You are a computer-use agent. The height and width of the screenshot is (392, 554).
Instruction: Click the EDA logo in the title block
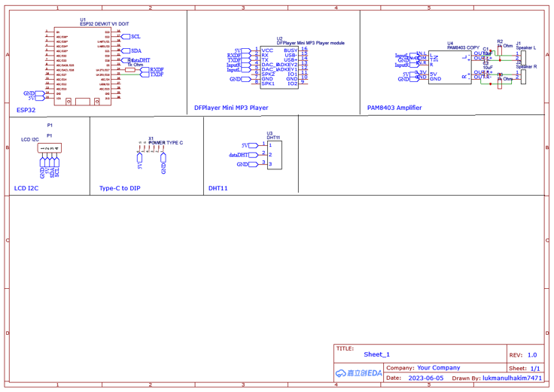pyautogui.click(x=358, y=373)
